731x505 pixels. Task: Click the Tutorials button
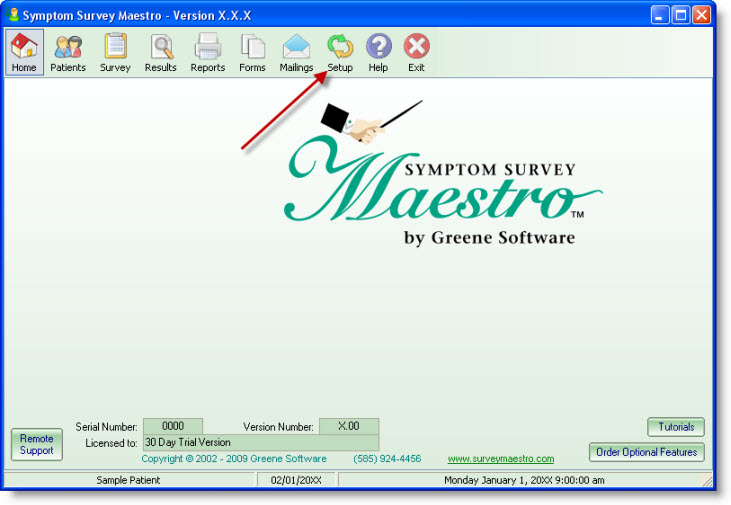(675, 427)
